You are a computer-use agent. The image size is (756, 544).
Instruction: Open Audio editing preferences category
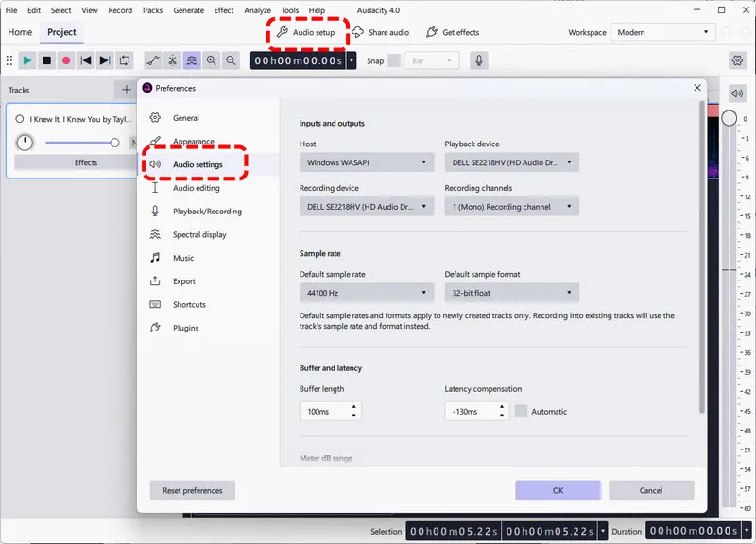(208, 188)
